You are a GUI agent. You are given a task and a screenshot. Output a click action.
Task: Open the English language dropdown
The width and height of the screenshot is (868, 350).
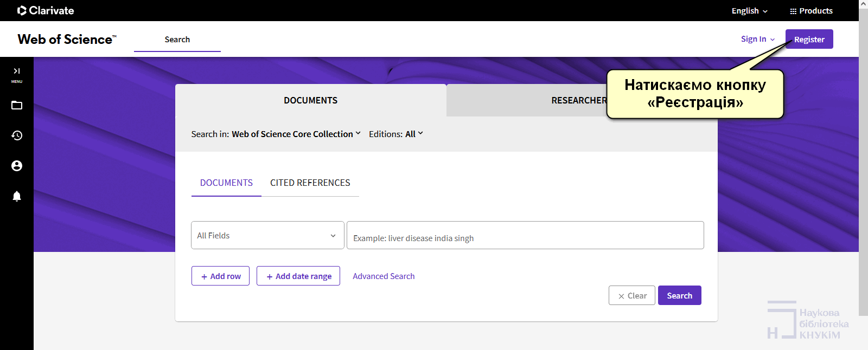click(750, 11)
